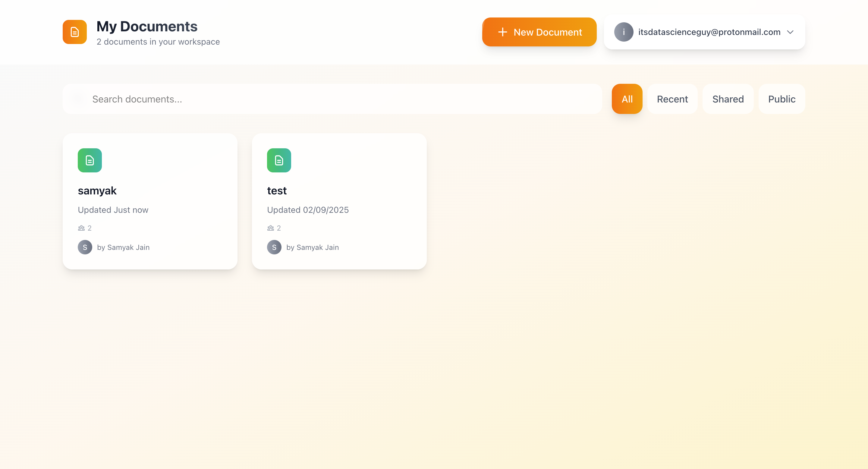Screen dimensions: 868x469
Task: Expand the account dropdown chevron
Action: [x=790, y=32]
